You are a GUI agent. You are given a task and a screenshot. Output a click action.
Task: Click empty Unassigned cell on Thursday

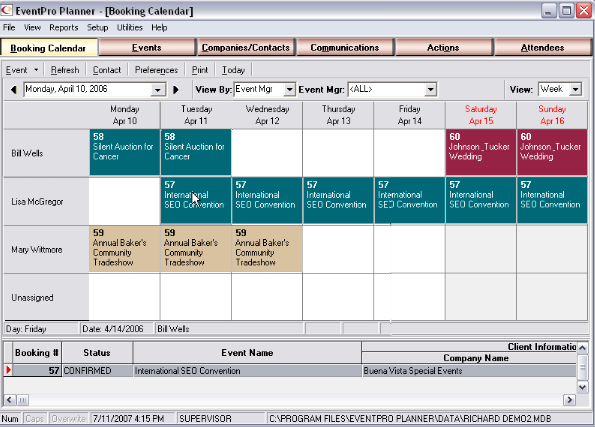coord(338,297)
